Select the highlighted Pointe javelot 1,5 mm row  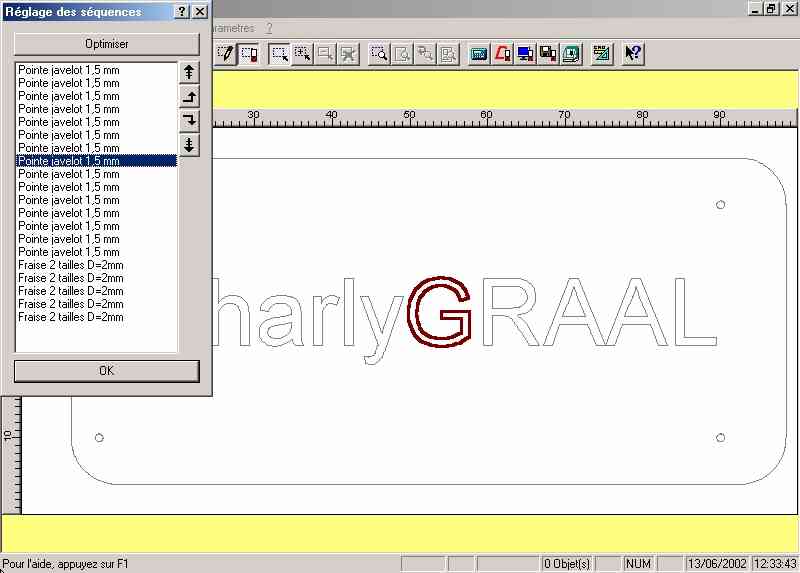(96, 161)
